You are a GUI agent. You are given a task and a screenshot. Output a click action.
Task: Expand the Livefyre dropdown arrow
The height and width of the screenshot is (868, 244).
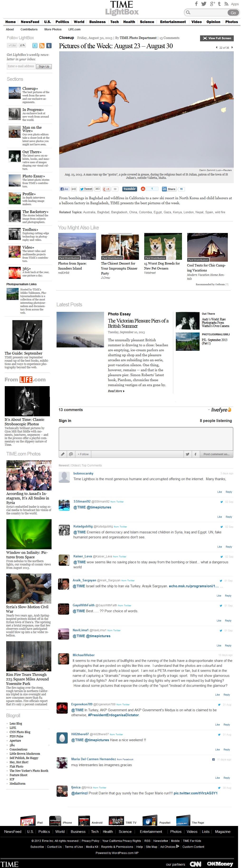click(209, 410)
